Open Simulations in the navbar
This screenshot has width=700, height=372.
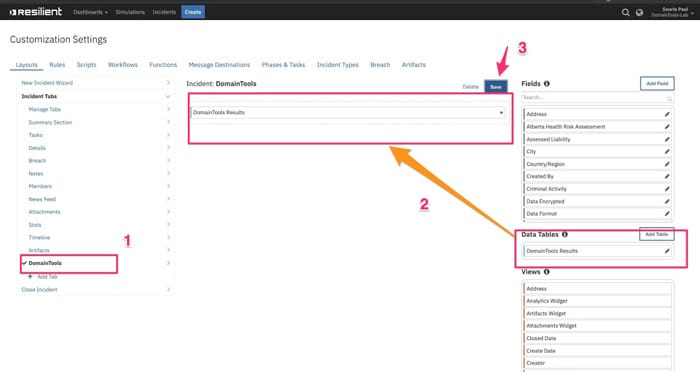(x=130, y=12)
